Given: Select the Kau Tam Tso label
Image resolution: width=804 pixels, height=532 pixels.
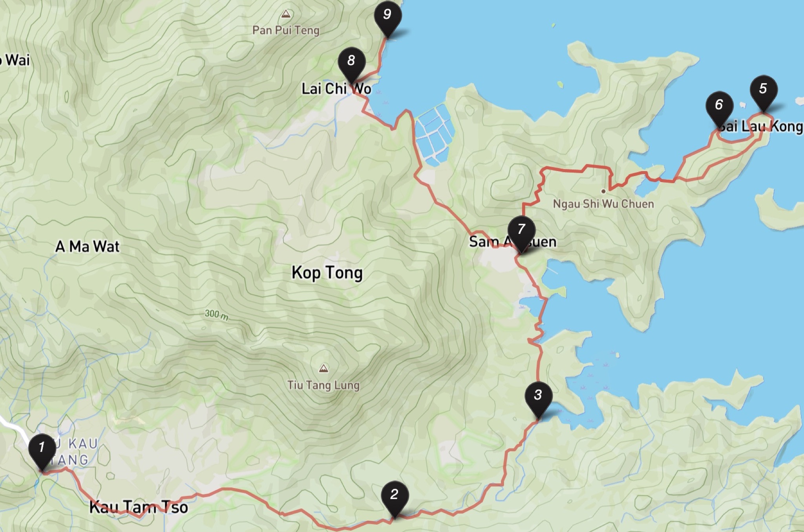Looking at the screenshot, I should [139, 507].
